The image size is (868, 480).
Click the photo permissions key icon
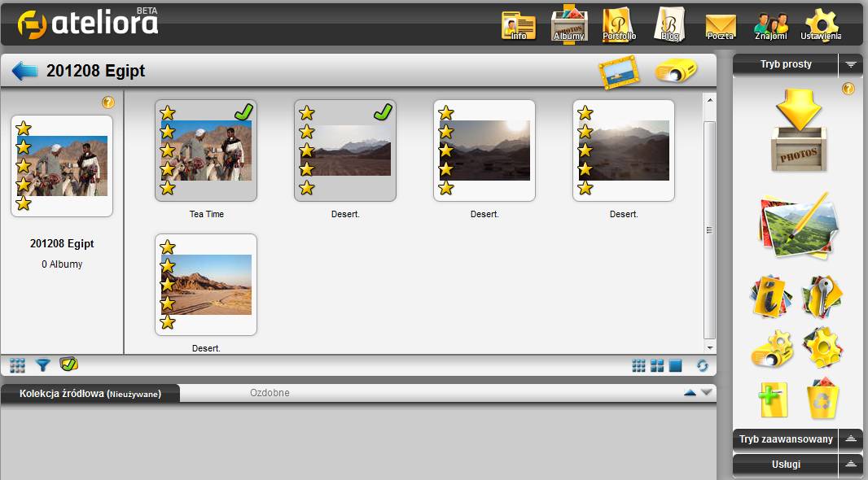click(x=822, y=296)
